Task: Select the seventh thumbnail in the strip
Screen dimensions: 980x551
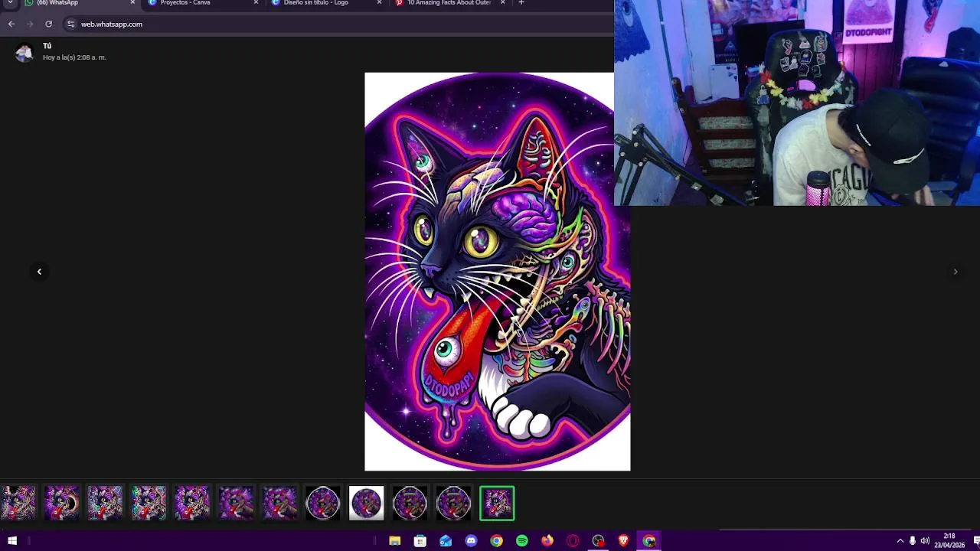Action: click(x=279, y=504)
